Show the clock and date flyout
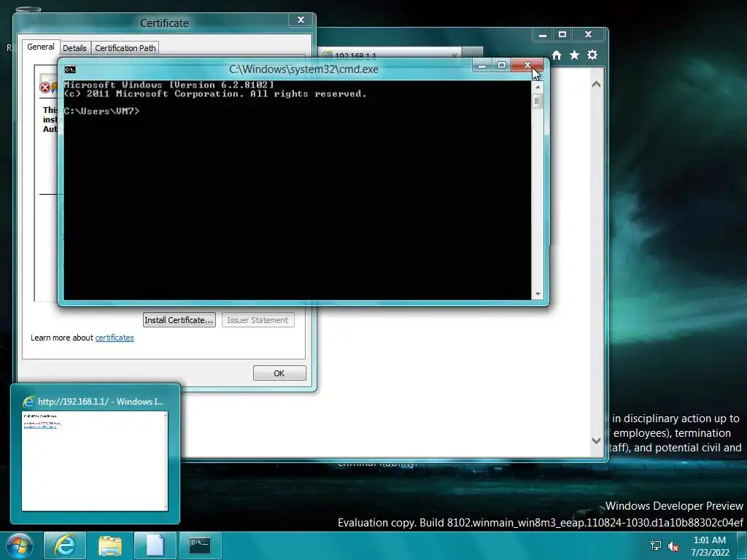The width and height of the screenshot is (747, 560). click(710, 546)
